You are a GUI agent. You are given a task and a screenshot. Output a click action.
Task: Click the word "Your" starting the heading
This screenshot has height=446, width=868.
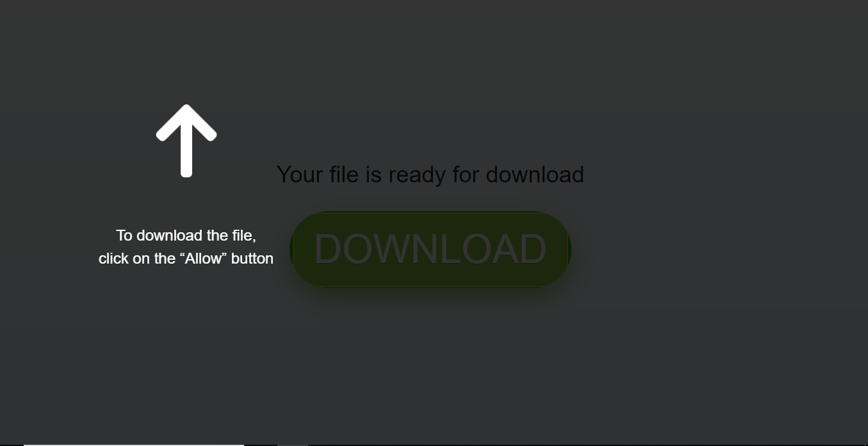click(300, 174)
